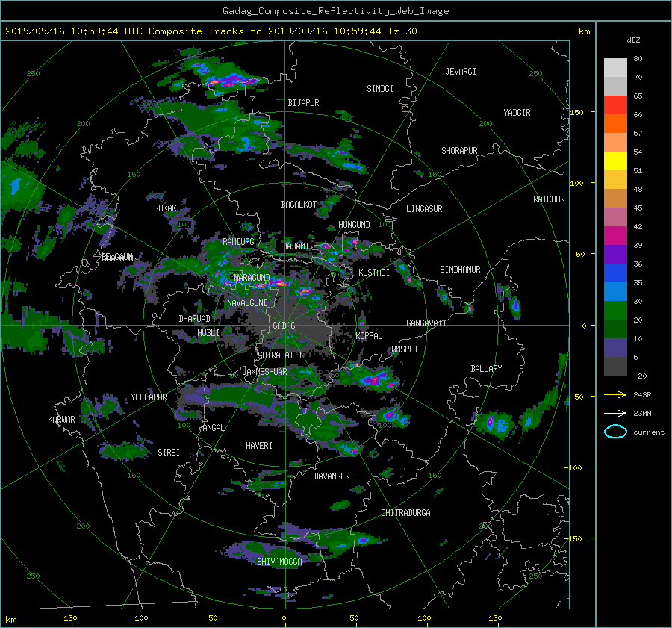The width and height of the screenshot is (672, 628).
Task: Click the KARWAR city label
Action: tap(61, 420)
